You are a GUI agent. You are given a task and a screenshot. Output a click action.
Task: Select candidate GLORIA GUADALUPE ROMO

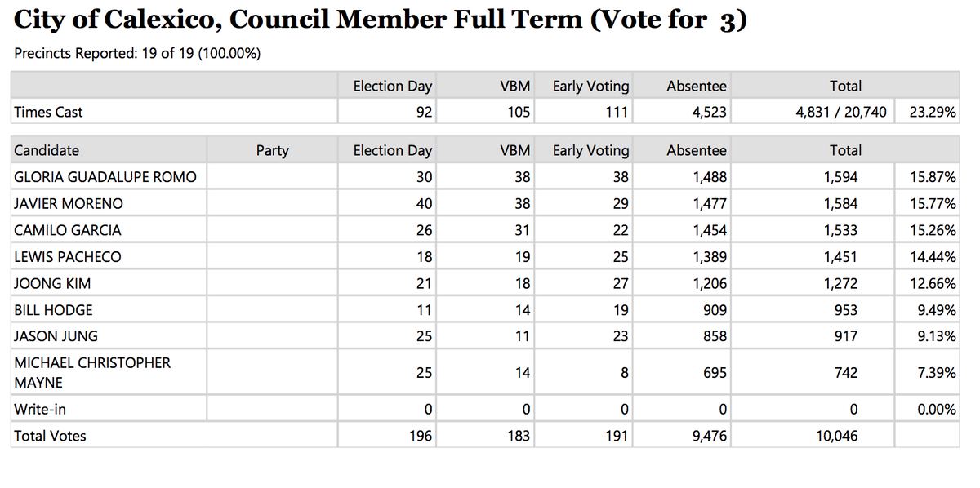click(105, 176)
